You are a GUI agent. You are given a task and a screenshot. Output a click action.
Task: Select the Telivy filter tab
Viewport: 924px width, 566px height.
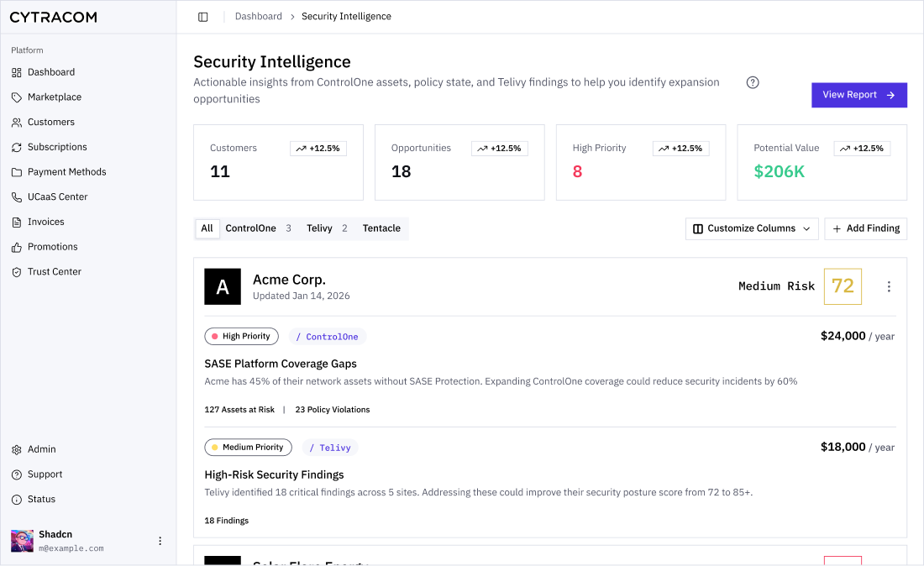pos(327,228)
